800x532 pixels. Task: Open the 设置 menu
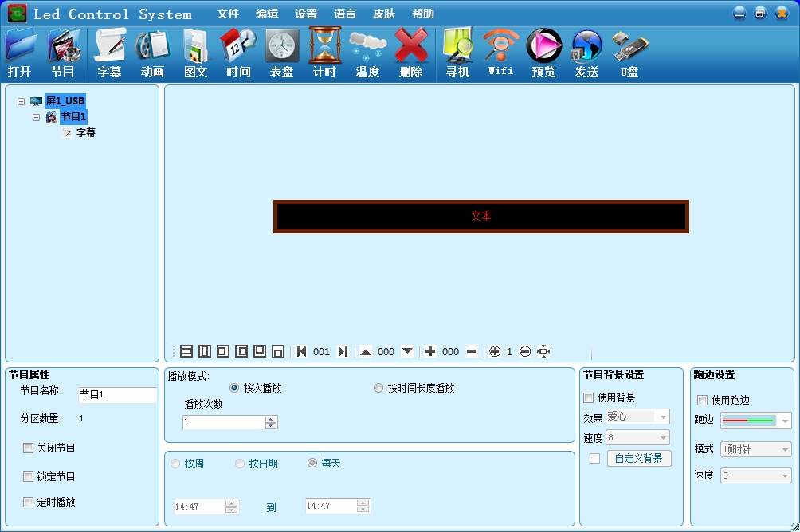coord(306,14)
